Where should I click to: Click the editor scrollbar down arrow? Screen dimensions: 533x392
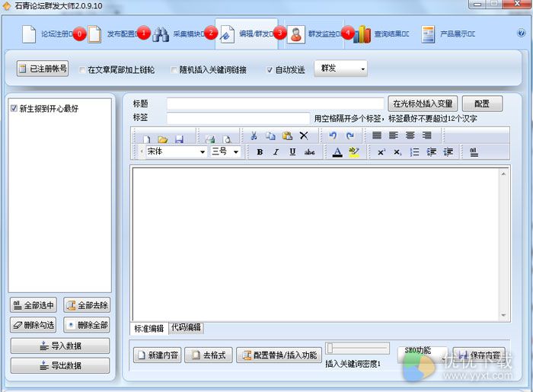coord(503,315)
